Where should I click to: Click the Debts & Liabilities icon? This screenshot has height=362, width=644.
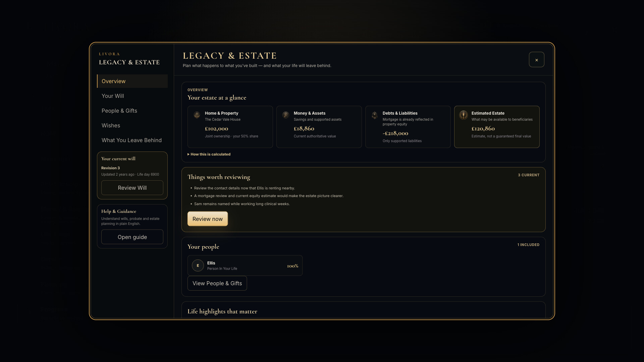tap(375, 115)
